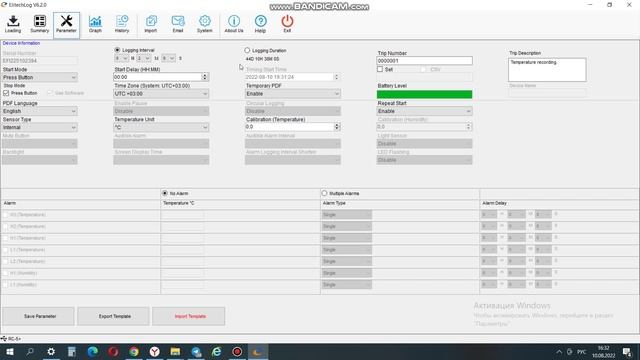Viewport: 640px width, 360px height.
Task: Expand the Time Zone dropdown
Action: pos(161,93)
